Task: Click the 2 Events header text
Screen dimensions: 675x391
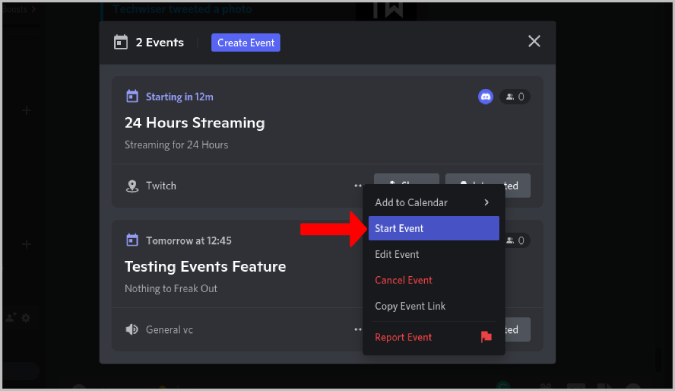Action: tap(160, 43)
